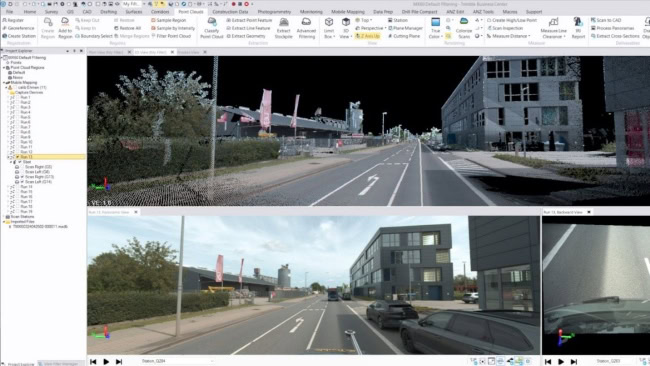Open the IRI Report tool
This screenshot has width=650, height=366.
tap(578, 28)
